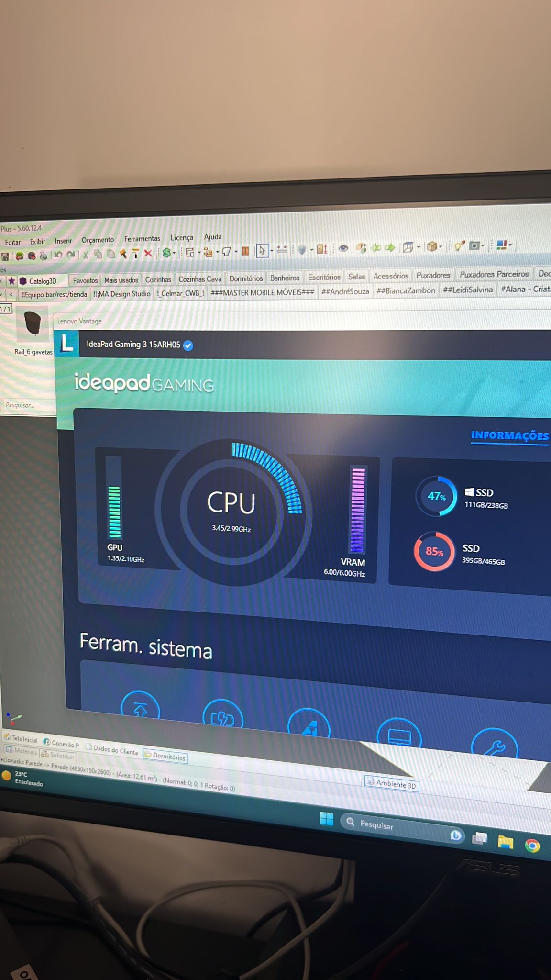Click the red X delete icon
This screenshot has height=980, width=551.
[148, 253]
